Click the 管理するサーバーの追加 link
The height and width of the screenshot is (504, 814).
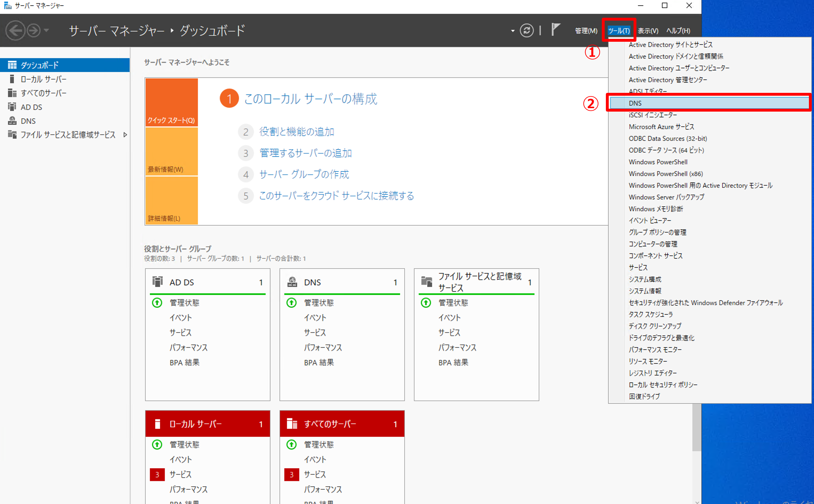(x=305, y=153)
